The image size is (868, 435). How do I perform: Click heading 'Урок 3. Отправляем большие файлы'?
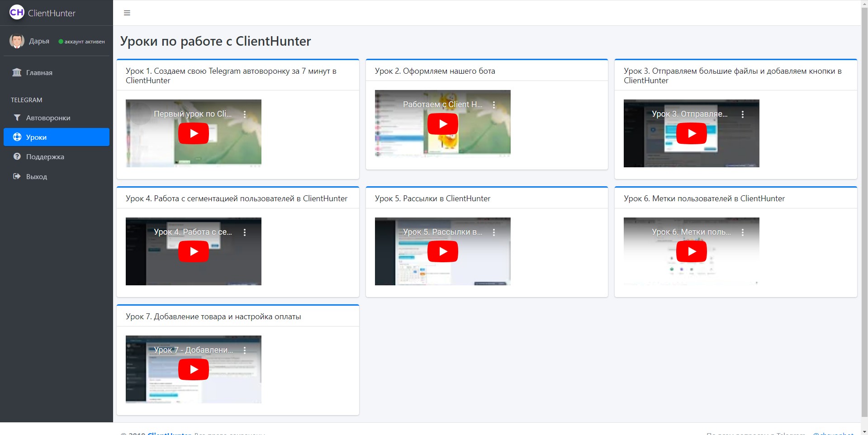733,76
